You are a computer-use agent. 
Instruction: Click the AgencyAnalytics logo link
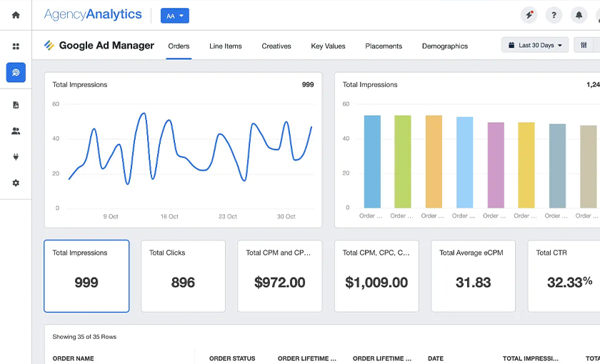pyautogui.click(x=93, y=15)
